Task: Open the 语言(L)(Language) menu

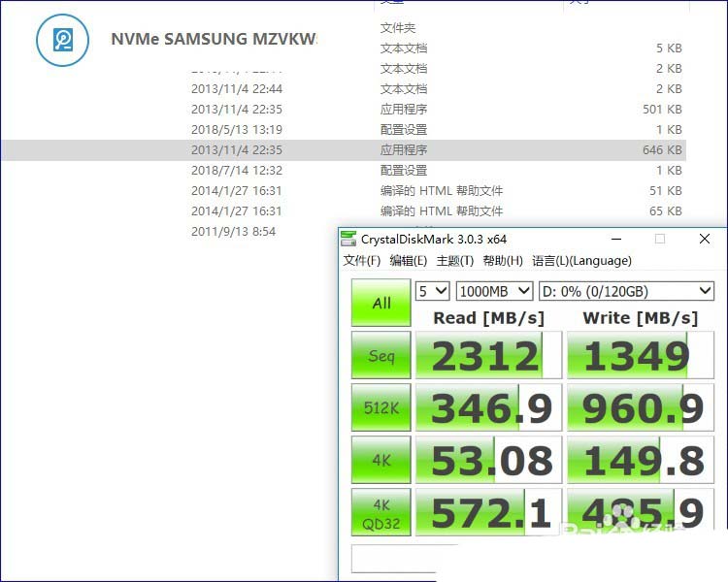Action: click(581, 261)
